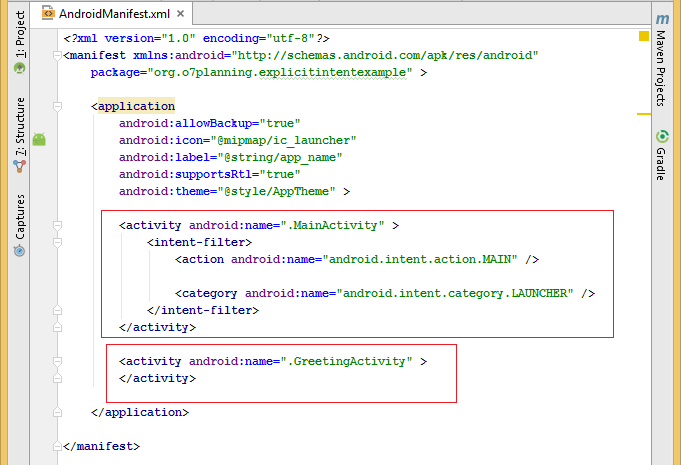
Task: Click the closing manifest tag fold marker
Action: coord(57,446)
